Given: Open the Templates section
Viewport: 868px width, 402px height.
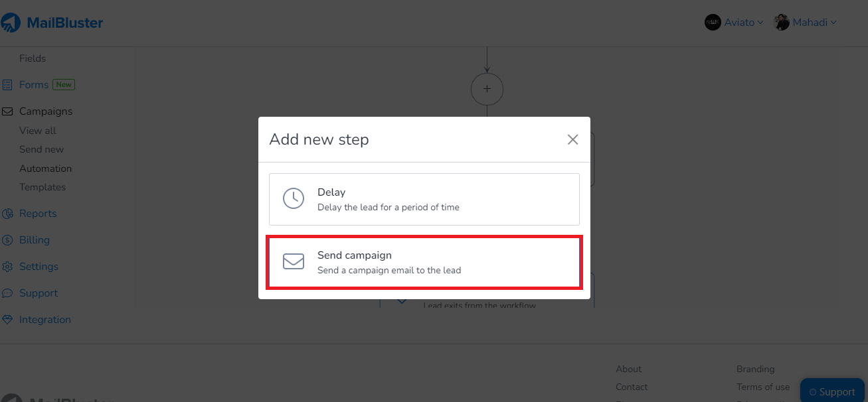Looking at the screenshot, I should (42, 187).
